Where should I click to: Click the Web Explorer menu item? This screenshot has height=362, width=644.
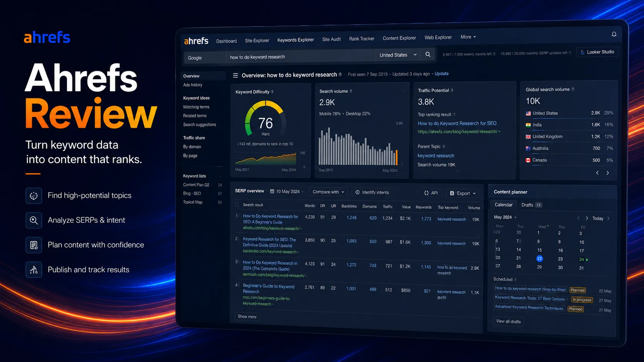point(438,37)
